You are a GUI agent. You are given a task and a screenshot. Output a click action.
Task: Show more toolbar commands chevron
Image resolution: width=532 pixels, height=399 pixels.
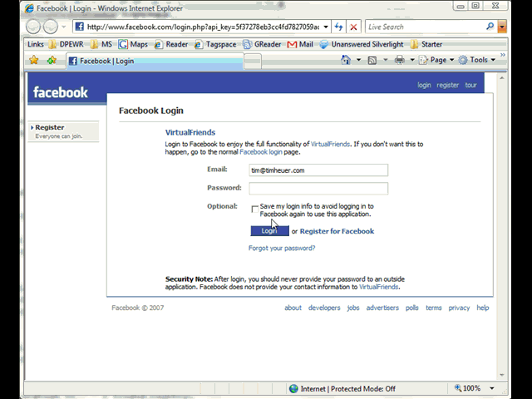pos(502,55)
